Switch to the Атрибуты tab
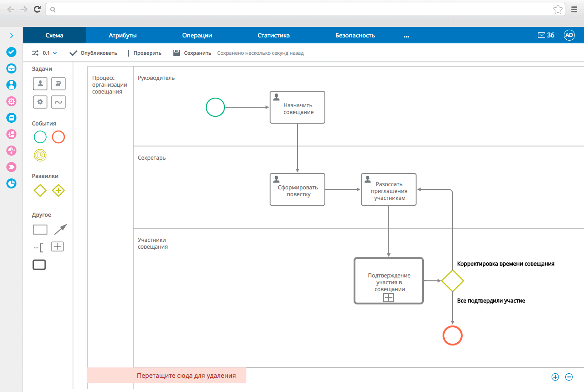 point(123,36)
